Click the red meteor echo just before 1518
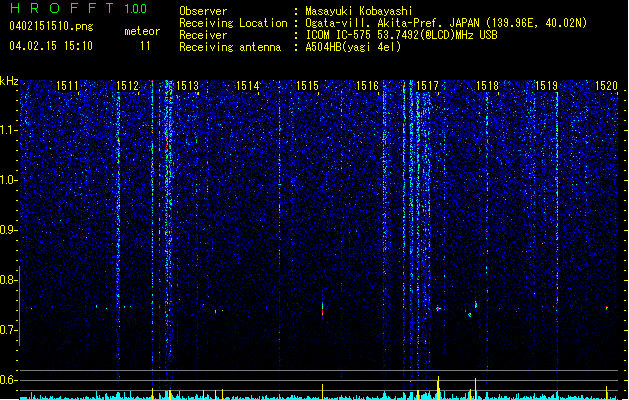The height and width of the screenshot is (400, 629). click(x=476, y=305)
